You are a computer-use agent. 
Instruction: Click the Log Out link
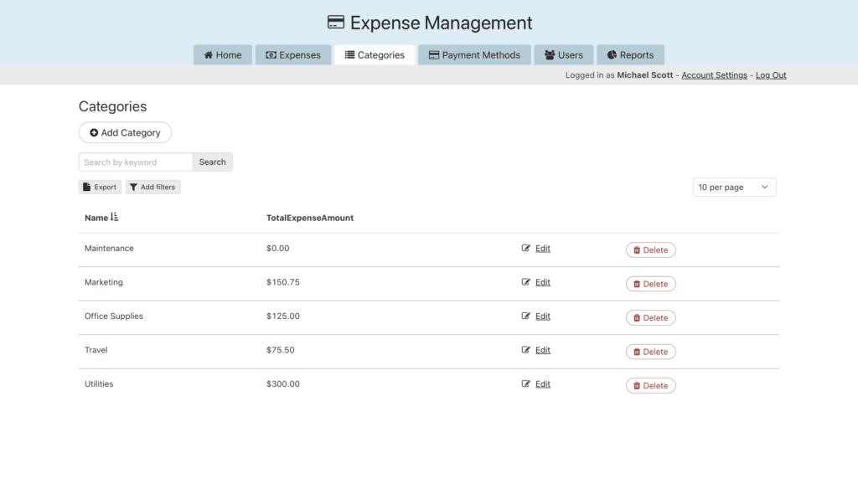pos(771,75)
